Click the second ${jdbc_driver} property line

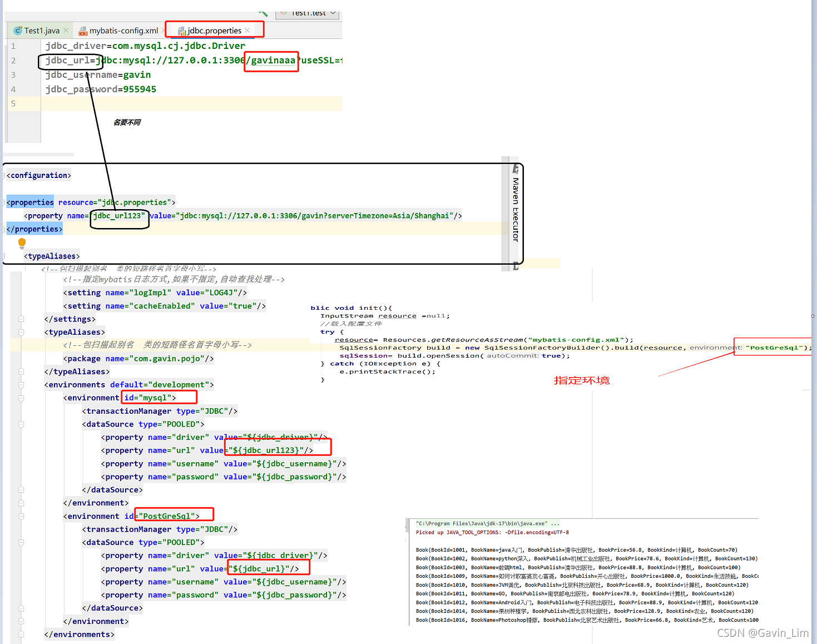click(x=214, y=556)
